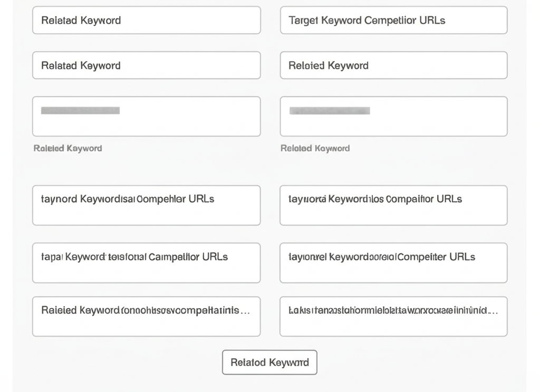Select Related Keyword field above left gray-bar box

[x=146, y=65]
